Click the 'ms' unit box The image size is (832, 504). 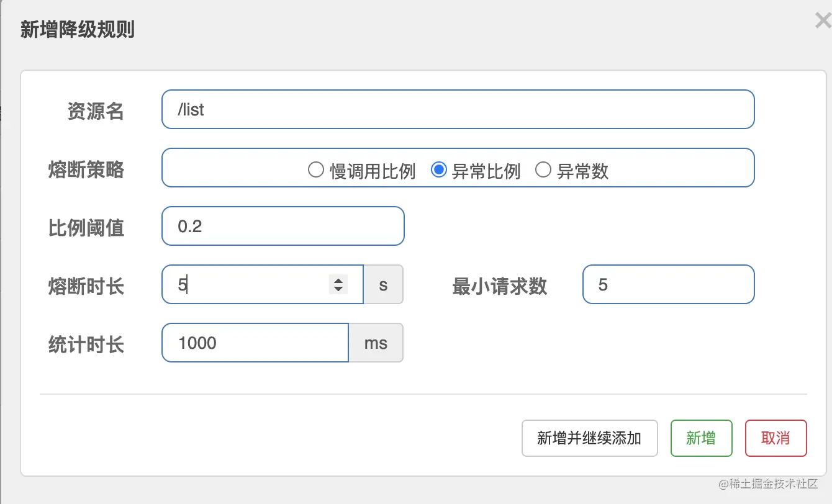pyautogui.click(x=376, y=343)
